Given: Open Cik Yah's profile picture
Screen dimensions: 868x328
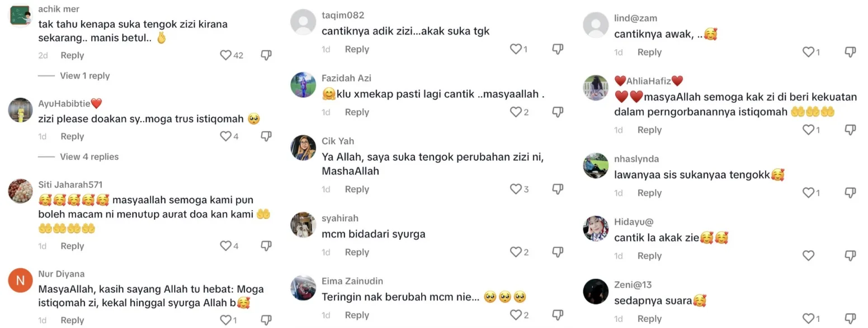Looking at the screenshot, I should click(304, 148).
